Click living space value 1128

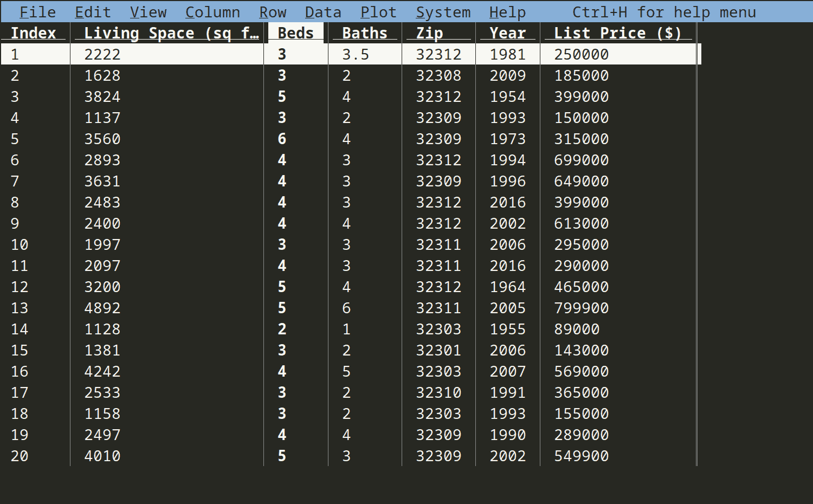point(102,329)
